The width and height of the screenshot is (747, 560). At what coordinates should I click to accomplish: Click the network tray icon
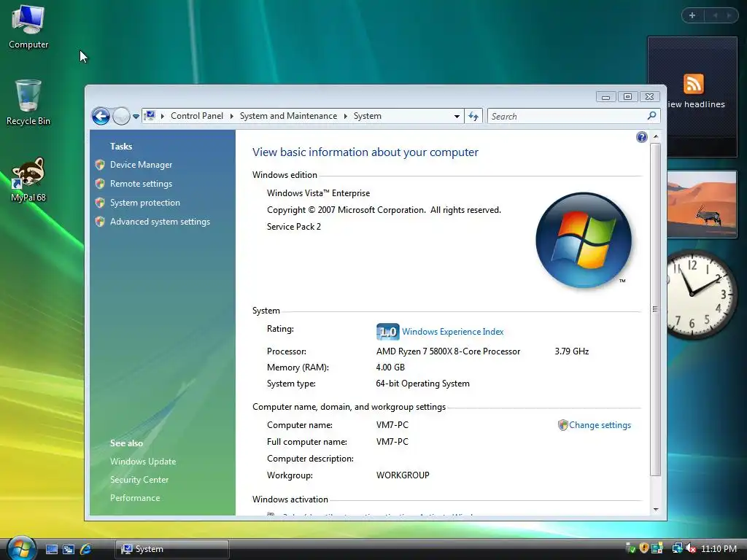677,548
